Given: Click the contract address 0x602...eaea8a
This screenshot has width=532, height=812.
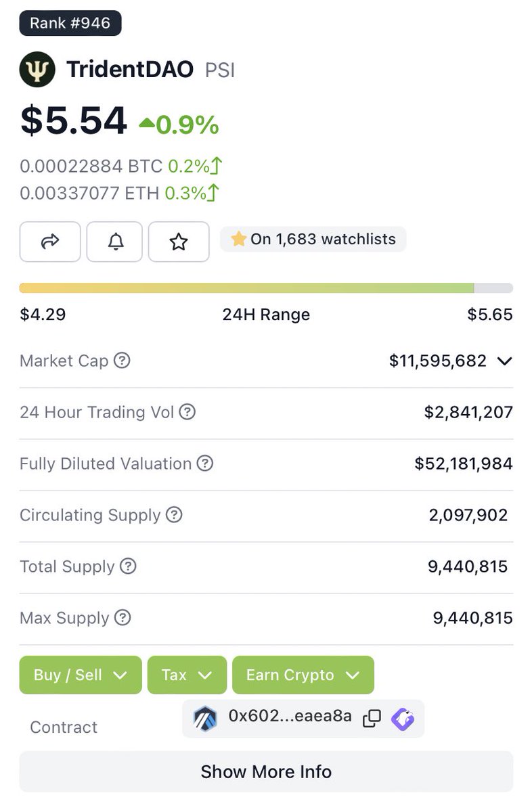Looking at the screenshot, I should [x=290, y=716].
